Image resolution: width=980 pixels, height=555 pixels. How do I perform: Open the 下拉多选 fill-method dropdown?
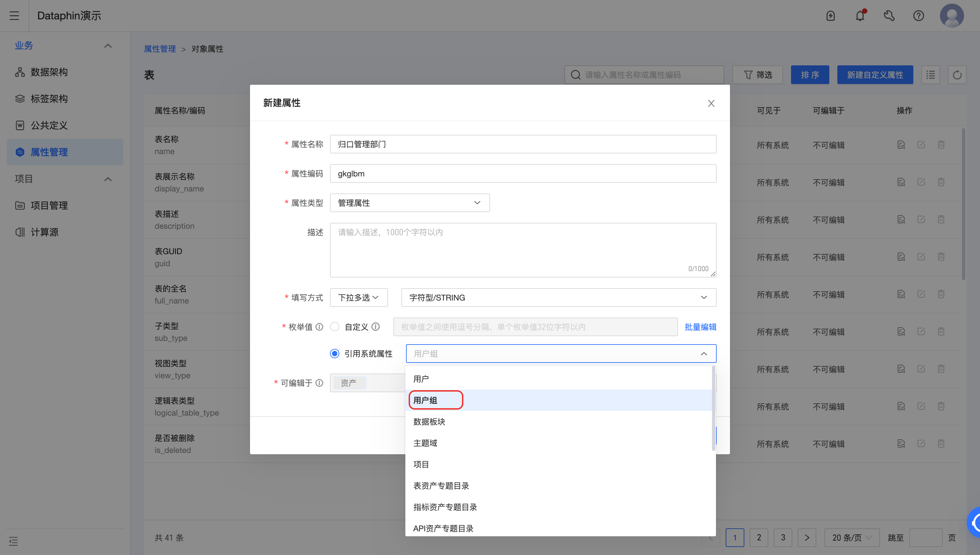[x=358, y=297]
